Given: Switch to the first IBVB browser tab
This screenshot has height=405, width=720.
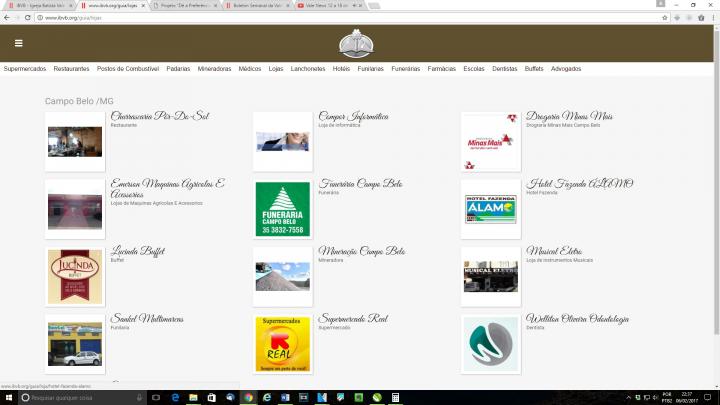Looking at the screenshot, I should coord(40,6).
